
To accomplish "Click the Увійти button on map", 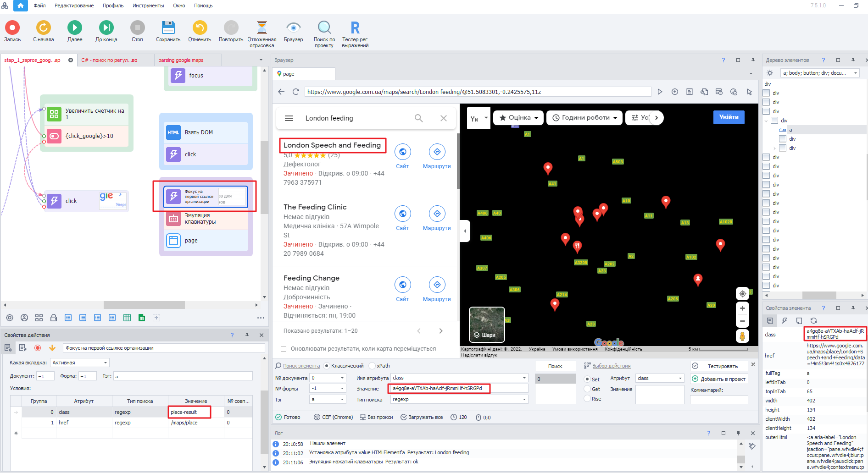I will tap(729, 117).
